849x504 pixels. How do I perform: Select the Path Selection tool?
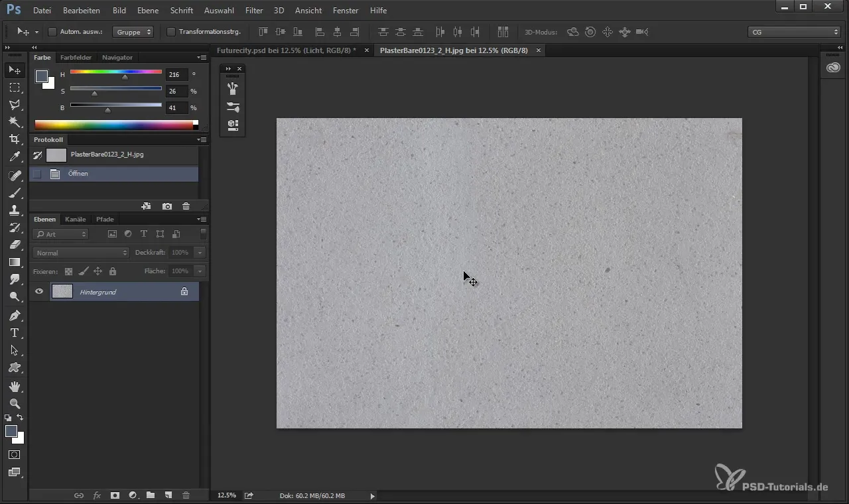click(x=15, y=350)
